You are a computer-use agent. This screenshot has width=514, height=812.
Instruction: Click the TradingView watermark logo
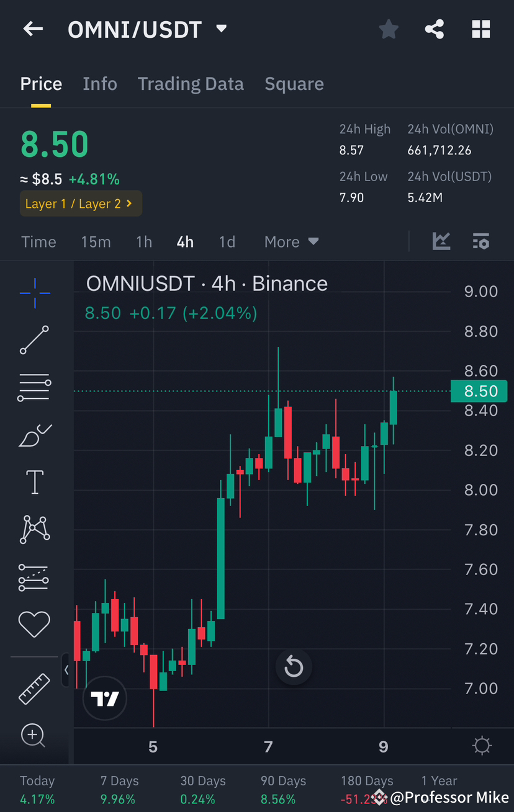(104, 698)
